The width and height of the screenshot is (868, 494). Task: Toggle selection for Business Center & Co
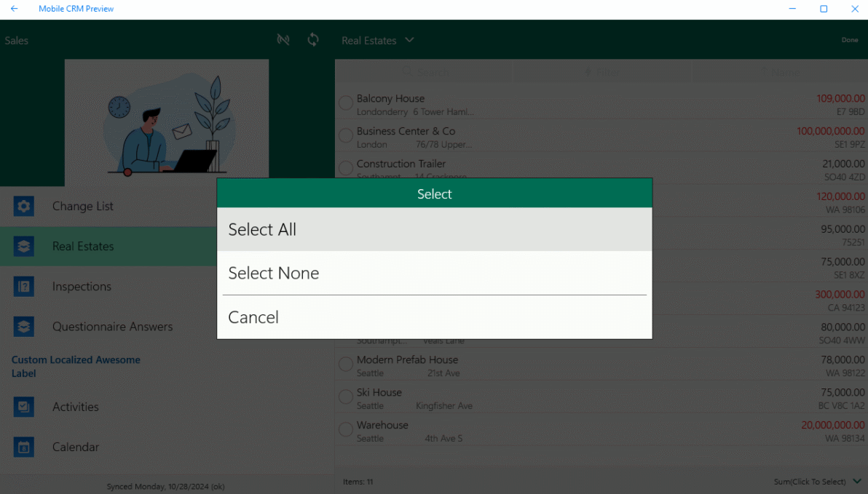pyautogui.click(x=346, y=136)
